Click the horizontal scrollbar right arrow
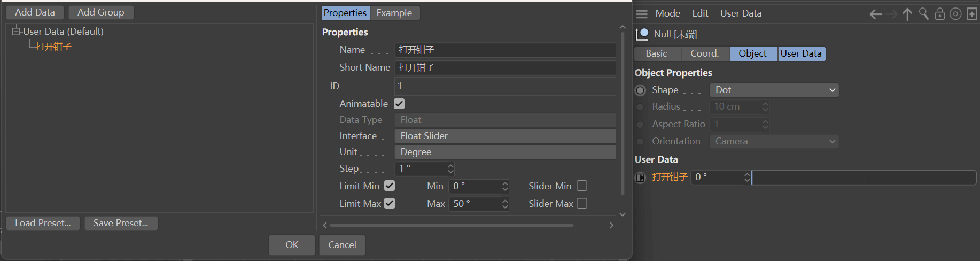The image size is (980, 261). click(x=611, y=225)
